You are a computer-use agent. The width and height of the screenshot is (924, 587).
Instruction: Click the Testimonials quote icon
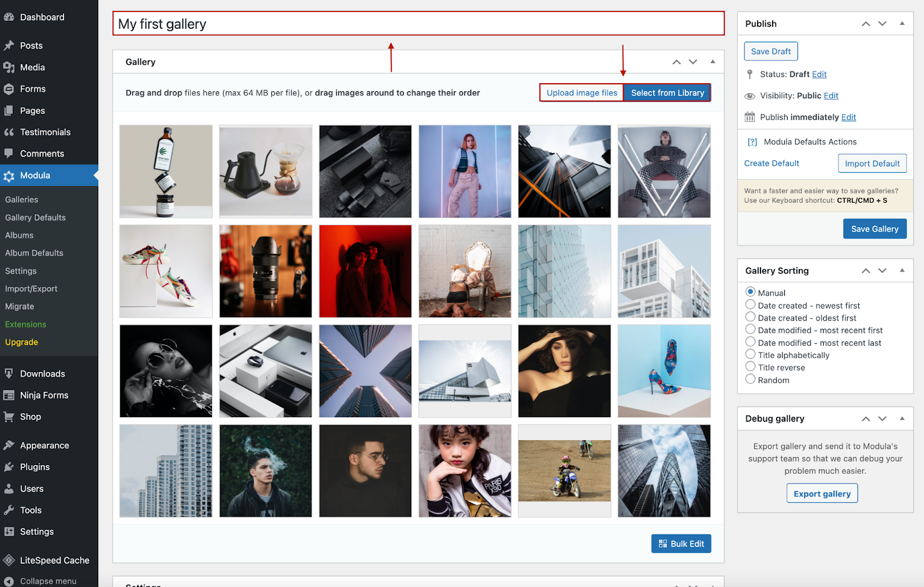(9, 132)
